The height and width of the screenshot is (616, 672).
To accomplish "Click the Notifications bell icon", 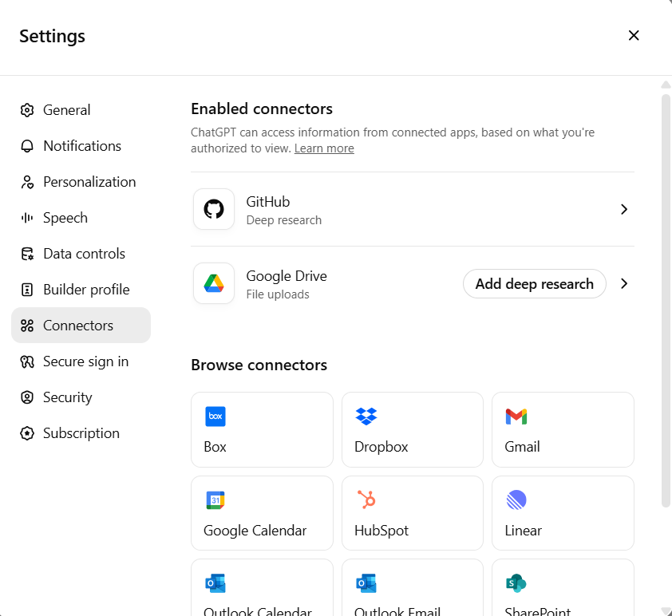I will tap(27, 146).
